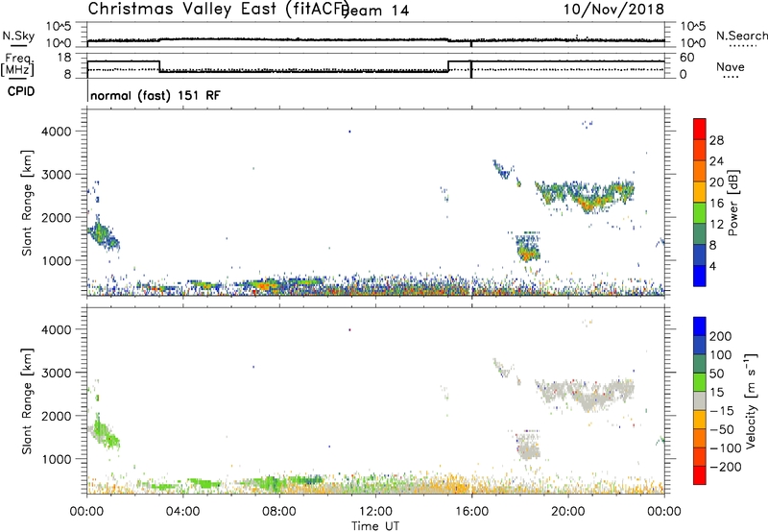This screenshot has height=532, width=768.
Task: Click the orange segment between 20 and 24 dB
Action: (700, 171)
